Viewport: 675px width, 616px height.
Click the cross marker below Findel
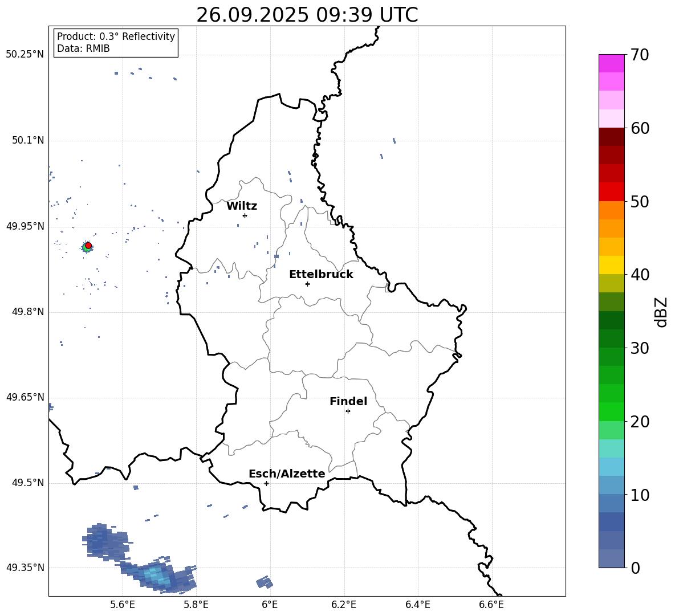(x=348, y=411)
